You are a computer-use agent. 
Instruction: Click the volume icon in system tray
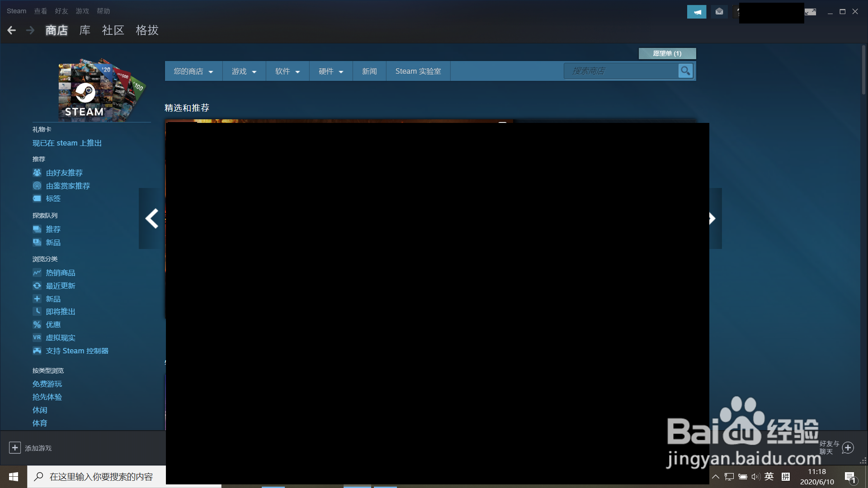click(755, 477)
